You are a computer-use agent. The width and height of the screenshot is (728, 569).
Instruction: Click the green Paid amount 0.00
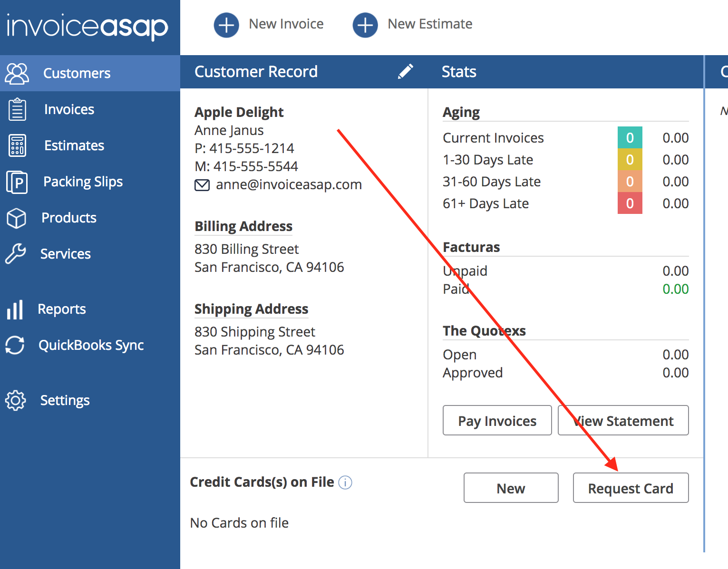[676, 289]
